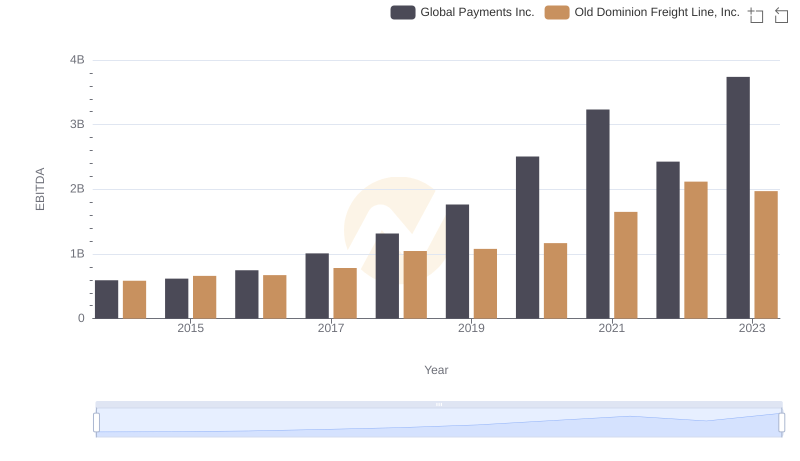Click the Global Payments dark legend swatch
The height and width of the screenshot is (461, 800).
(x=403, y=12)
